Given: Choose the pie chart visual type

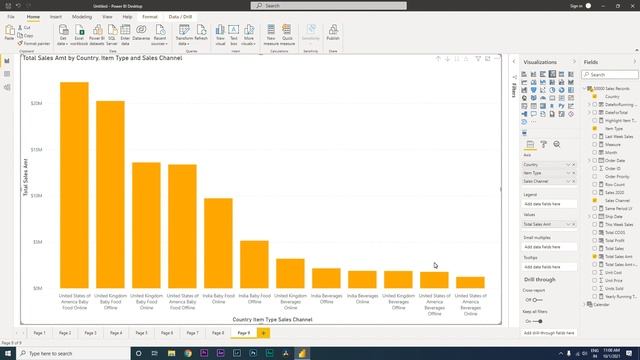Looking at the screenshot, I should 552,90.
